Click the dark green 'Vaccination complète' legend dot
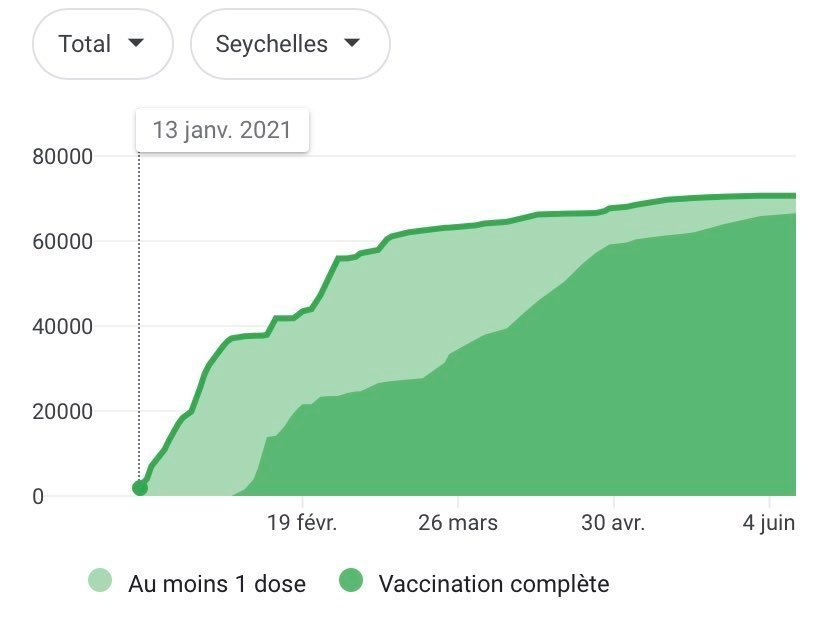 tap(351, 582)
